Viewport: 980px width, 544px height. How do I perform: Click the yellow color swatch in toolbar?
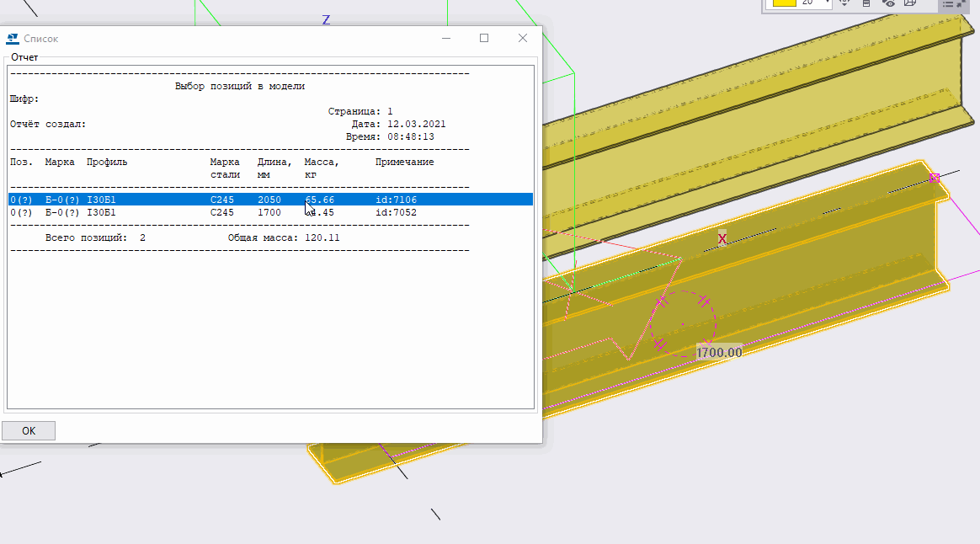coord(785,3)
